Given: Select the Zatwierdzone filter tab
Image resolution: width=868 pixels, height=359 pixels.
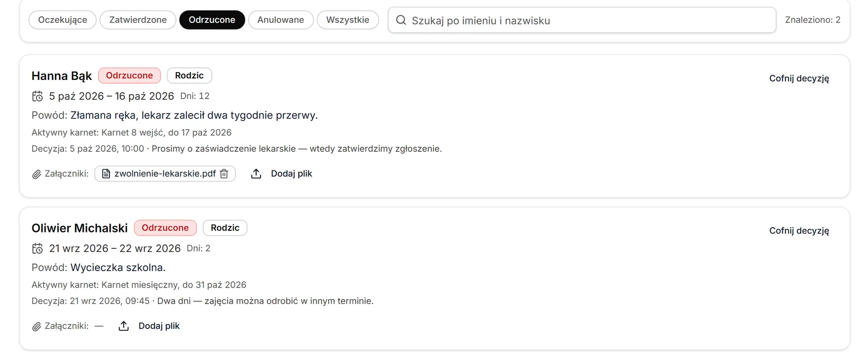Looking at the screenshot, I should point(138,20).
